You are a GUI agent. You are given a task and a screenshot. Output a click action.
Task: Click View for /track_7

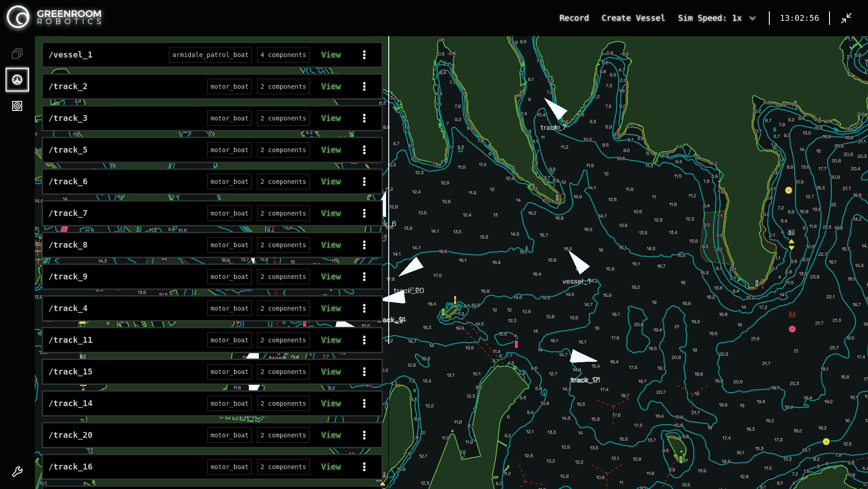pyautogui.click(x=331, y=213)
